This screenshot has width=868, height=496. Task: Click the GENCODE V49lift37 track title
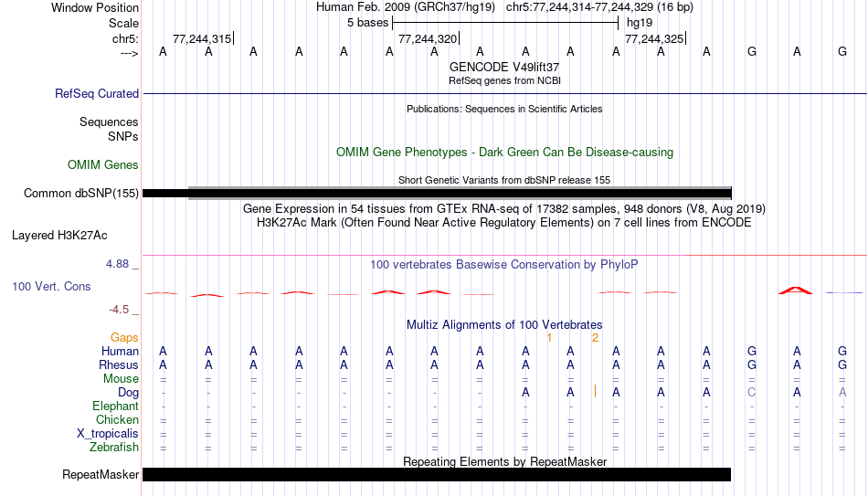504,67
